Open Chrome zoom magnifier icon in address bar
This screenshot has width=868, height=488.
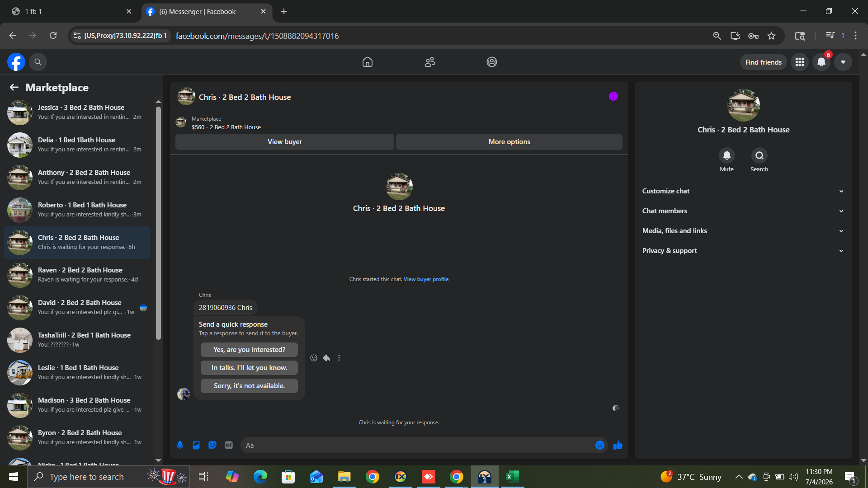(717, 36)
